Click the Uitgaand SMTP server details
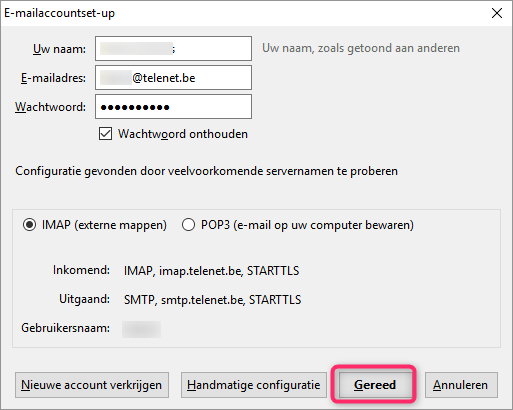The image size is (513, 410). tap(213, 300)
